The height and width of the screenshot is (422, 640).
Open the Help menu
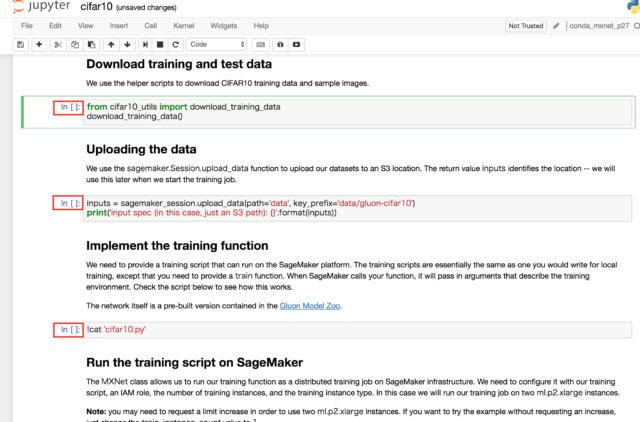pos(261,26)
